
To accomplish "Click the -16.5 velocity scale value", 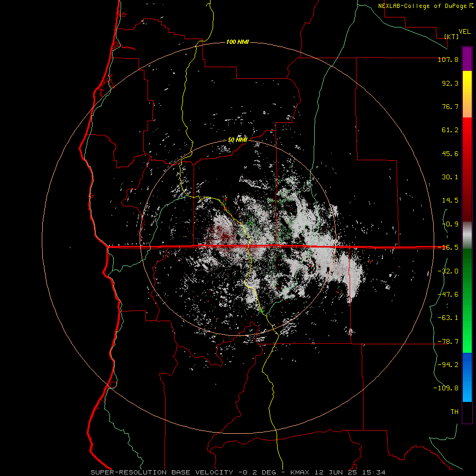I will point(448,248).
